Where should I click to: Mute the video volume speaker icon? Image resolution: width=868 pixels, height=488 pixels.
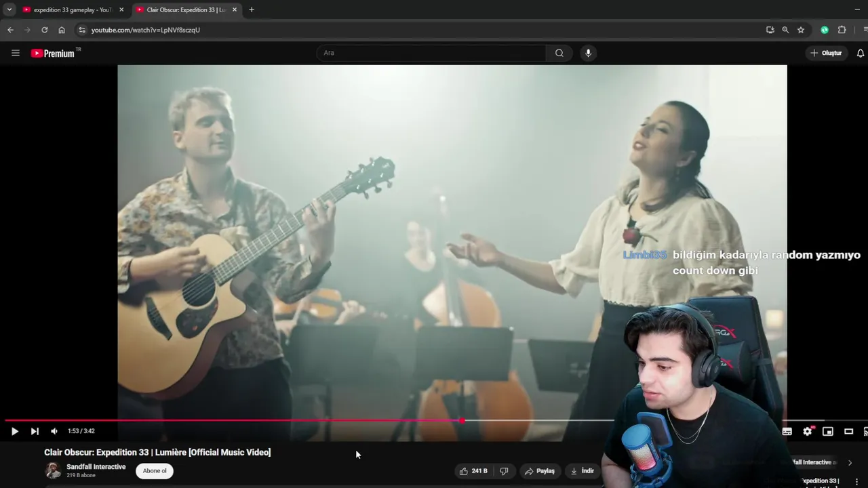click(54, 431)
